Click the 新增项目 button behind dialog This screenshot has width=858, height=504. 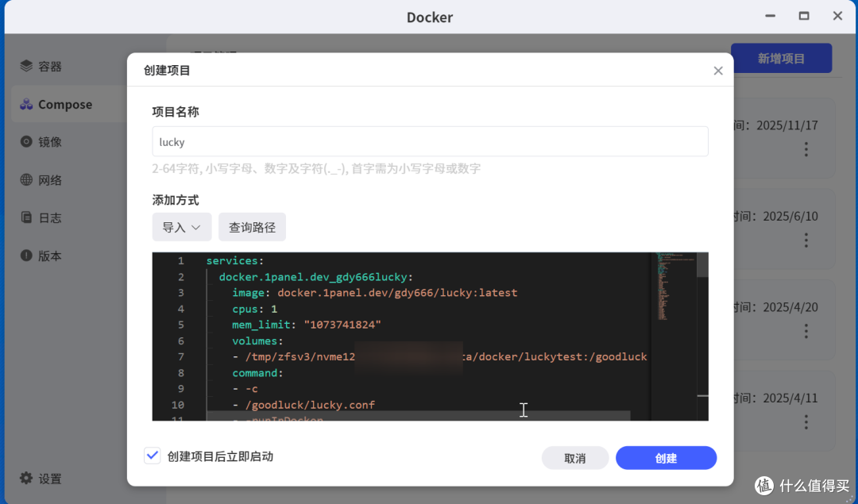(x=781, y=58)
